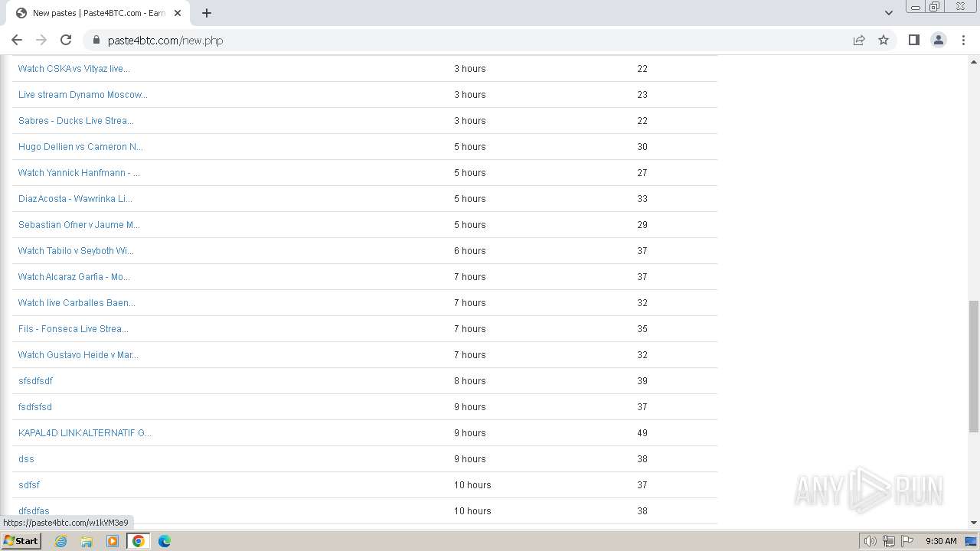The image size is (980, 551).
Task: Share this page icon in address bar
Action: click(x=859, y=40)
